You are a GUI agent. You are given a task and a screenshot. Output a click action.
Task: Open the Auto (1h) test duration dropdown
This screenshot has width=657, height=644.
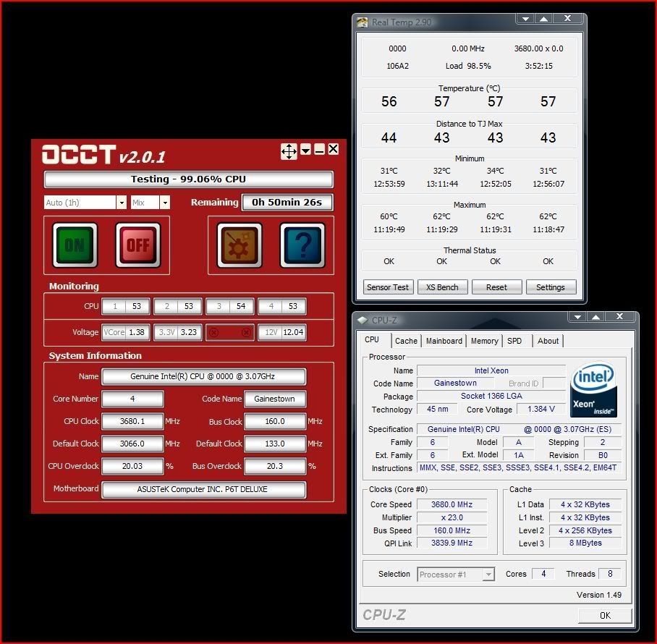pyautogui.click(x=122, y=203)
